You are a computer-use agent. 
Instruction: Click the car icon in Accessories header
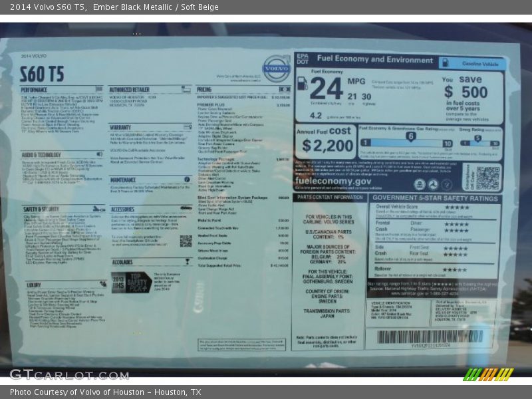pyautogui.click(x=186, y=207)
